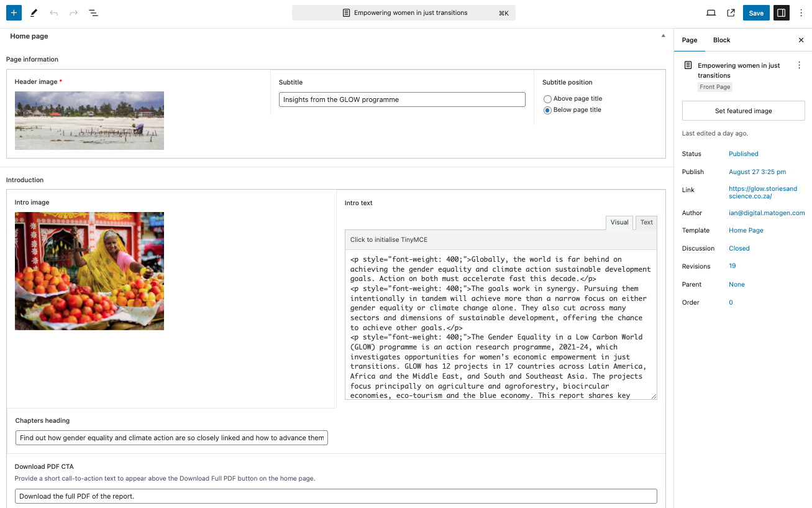Select Above page title radio option

[x=547, y=99]
